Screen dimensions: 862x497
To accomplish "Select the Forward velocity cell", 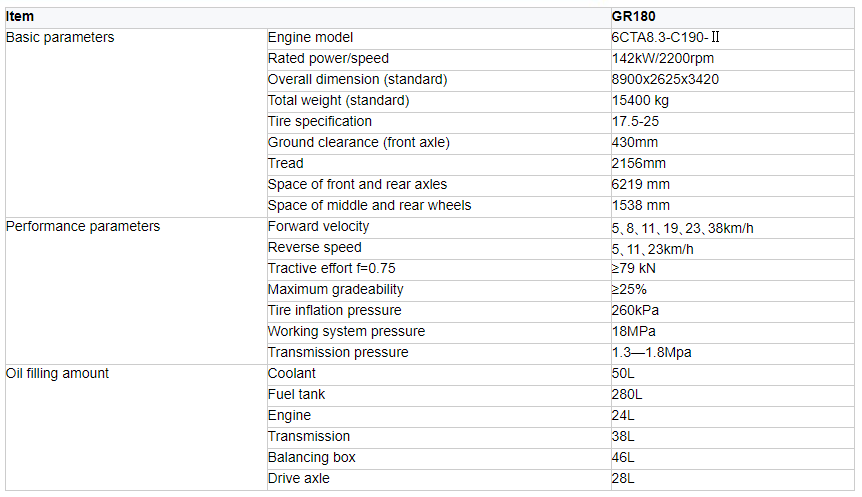I will pos(318,226).
